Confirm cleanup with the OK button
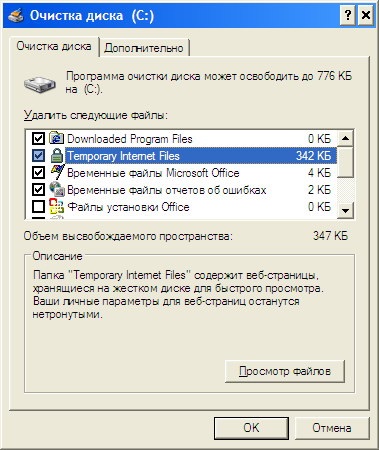Screen dimensions: 379x450 tap(251, 428)
